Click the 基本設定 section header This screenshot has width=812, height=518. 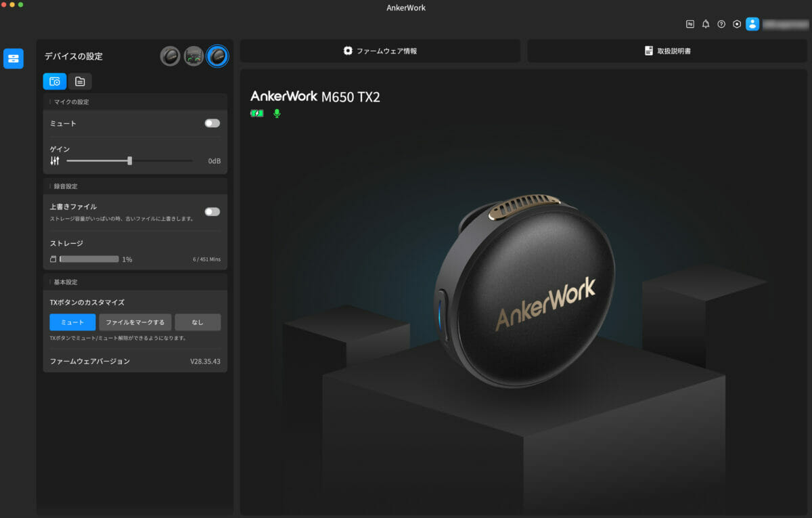click(66, 282)
